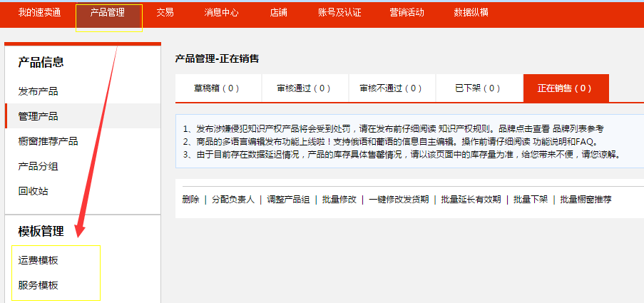Go to 我的速卖通 in navigation bar
Screen dimensions: 644x303
click(x=39, y=13)
